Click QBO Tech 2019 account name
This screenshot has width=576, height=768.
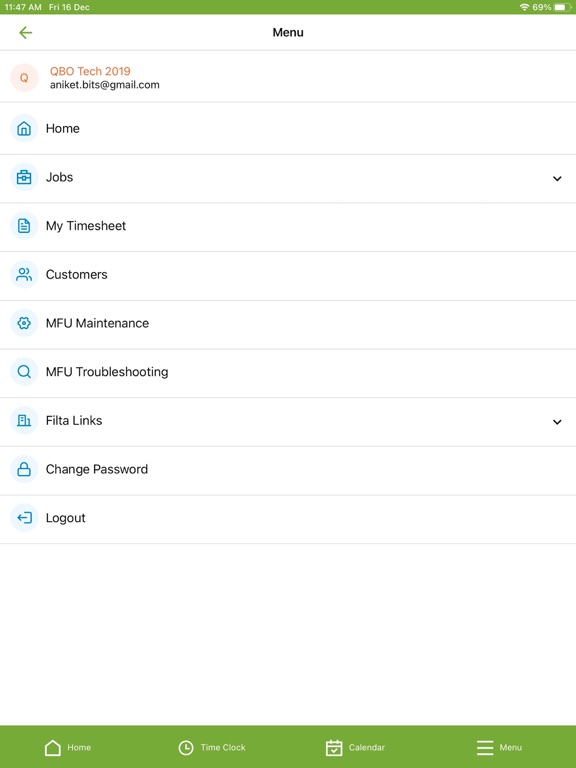(90, 71)
